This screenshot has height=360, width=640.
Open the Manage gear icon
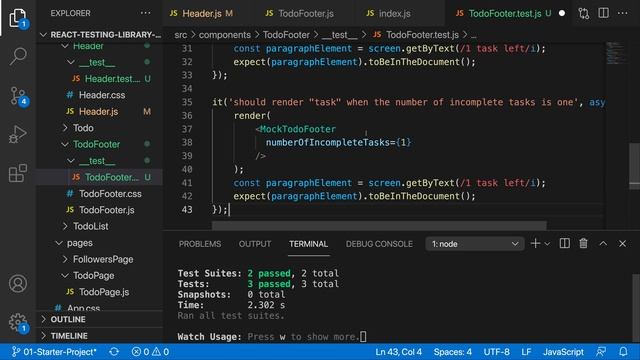click(18, 322)
